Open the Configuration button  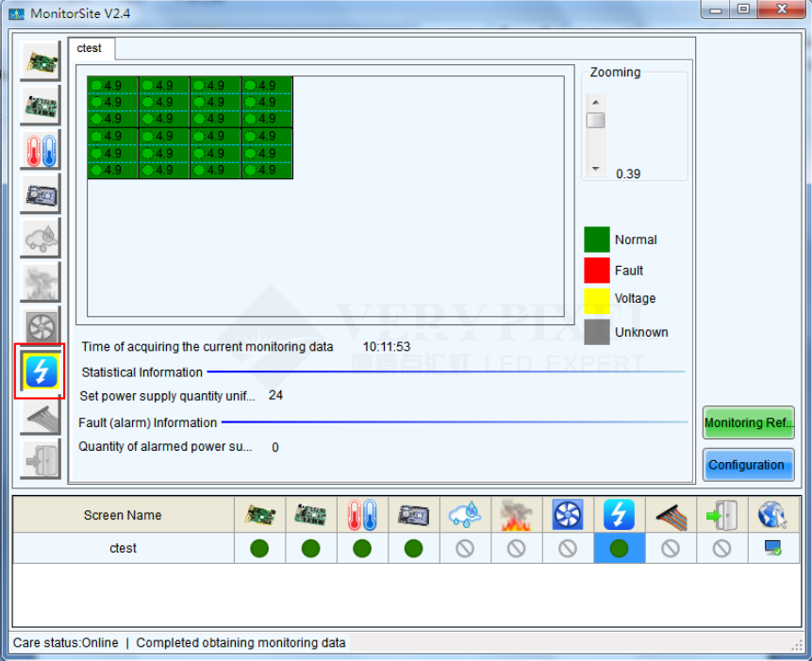(748, 465)
